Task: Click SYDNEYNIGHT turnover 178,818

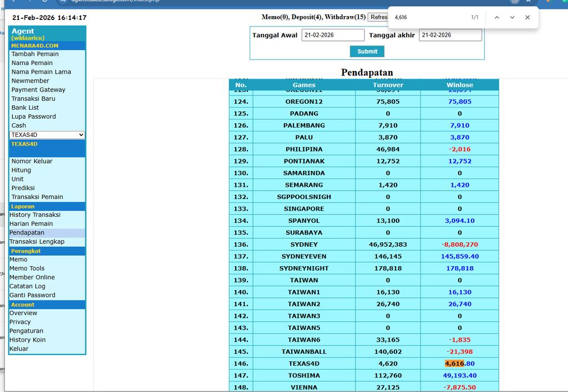Action: tap(388, 268)
